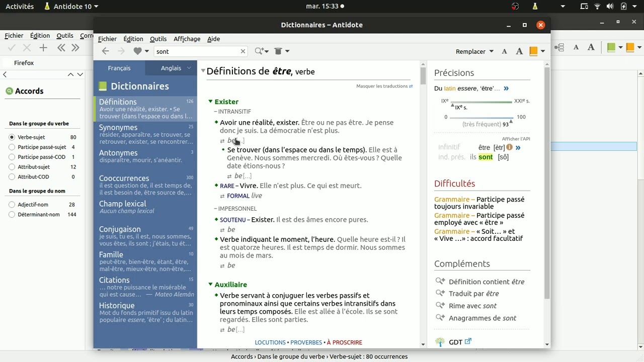
Task: Select the Participe passé-sujet radio button
Action: (12, 147)
